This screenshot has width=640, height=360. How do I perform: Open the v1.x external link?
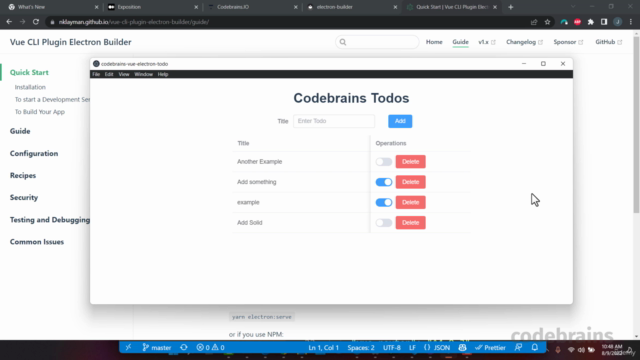pyautogui.click(x=487, y=42)
